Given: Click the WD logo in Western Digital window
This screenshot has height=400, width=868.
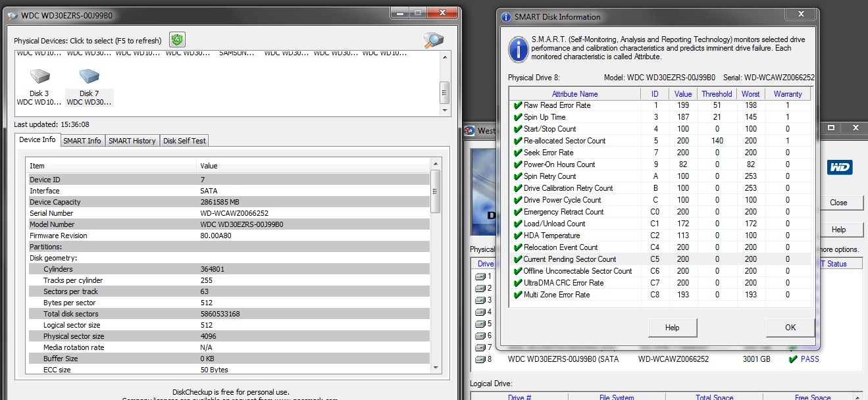Looking at the screenshot, I should tap(839, 167).
